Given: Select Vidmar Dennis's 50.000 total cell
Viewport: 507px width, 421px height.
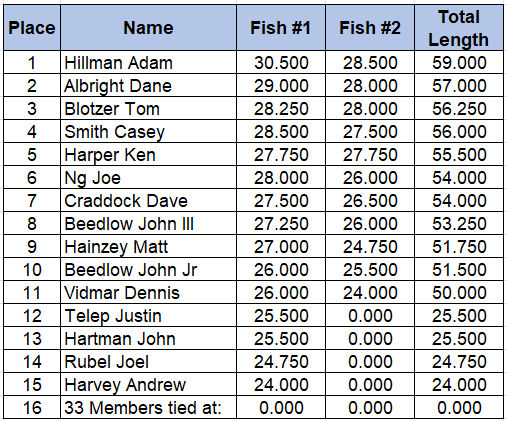Looking at the screenshot, I should 459,292.
